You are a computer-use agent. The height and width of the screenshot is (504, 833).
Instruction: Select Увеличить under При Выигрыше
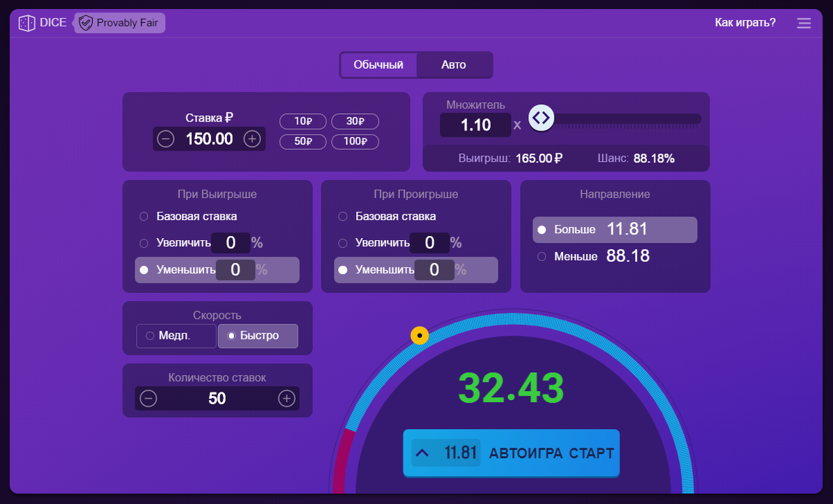(x=175, y=243)
